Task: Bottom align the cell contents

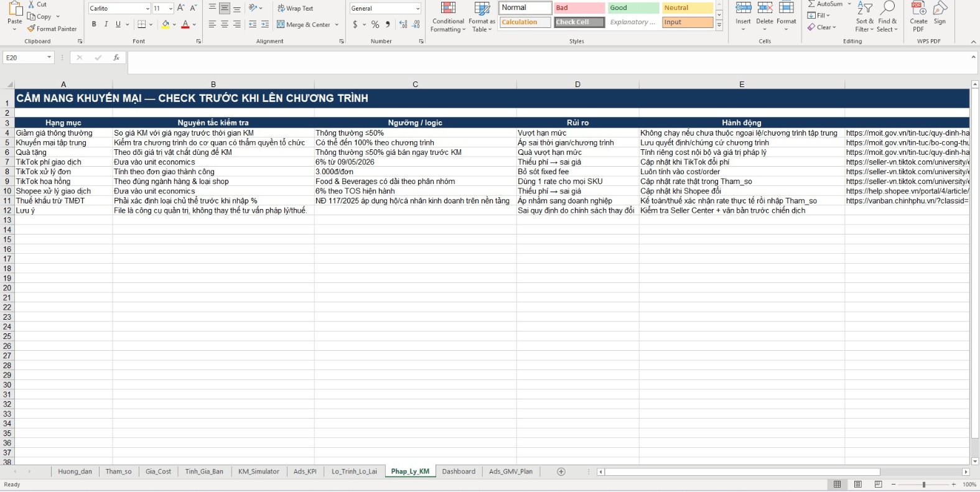Action: pos(237,8)
